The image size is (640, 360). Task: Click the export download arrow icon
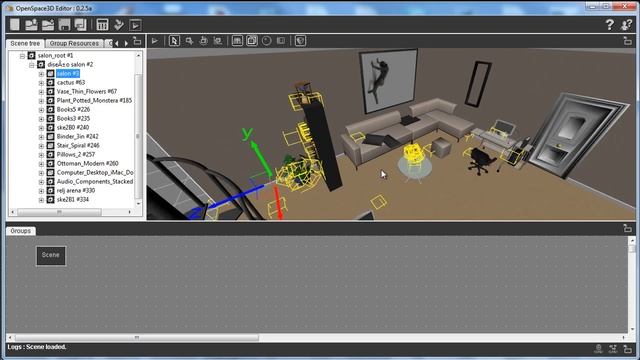pos(119,25)
